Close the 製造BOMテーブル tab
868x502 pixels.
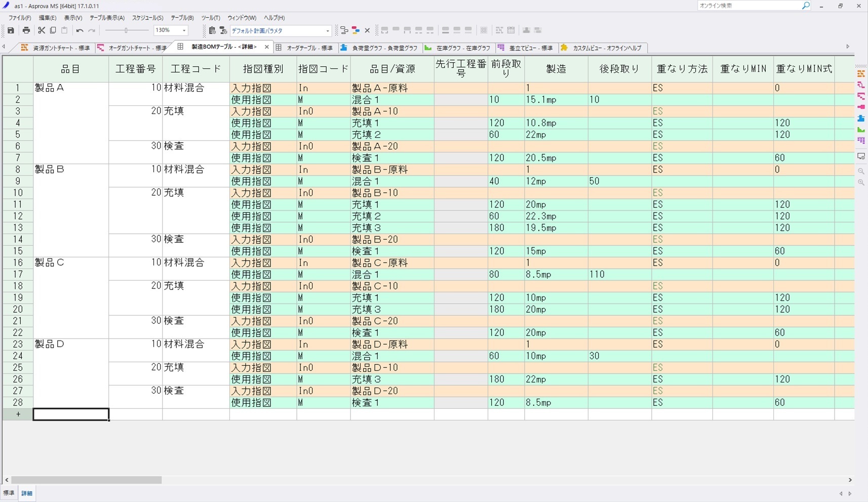(x=267, y=47)
